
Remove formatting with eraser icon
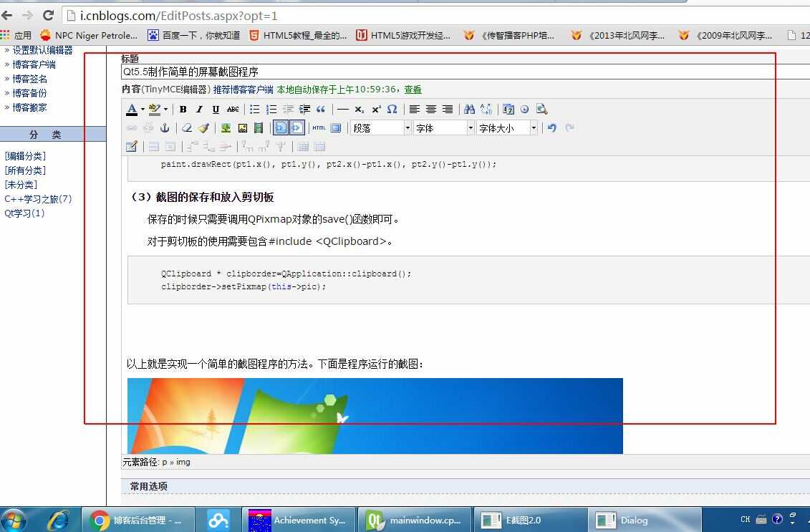(187, 127)
